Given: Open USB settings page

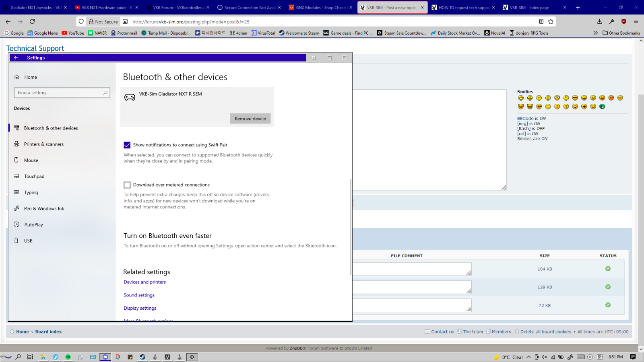Looking at the screenshot, I should (x=28, y=241).
